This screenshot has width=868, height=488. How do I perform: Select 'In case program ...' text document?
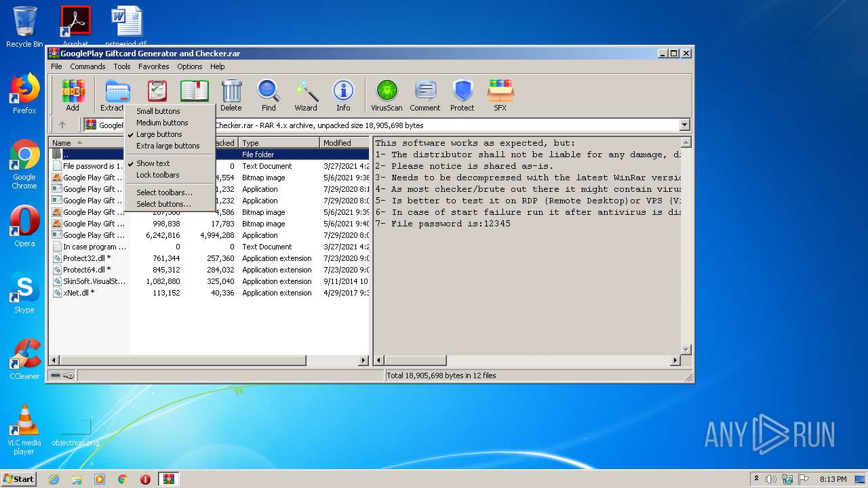89,247
